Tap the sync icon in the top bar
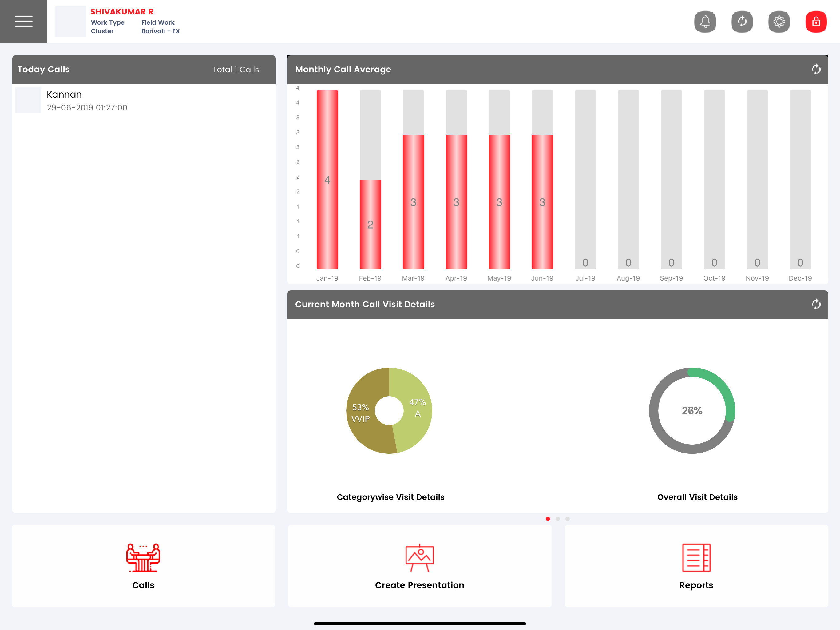Screen dimensions: 840x630 (742, 22)
